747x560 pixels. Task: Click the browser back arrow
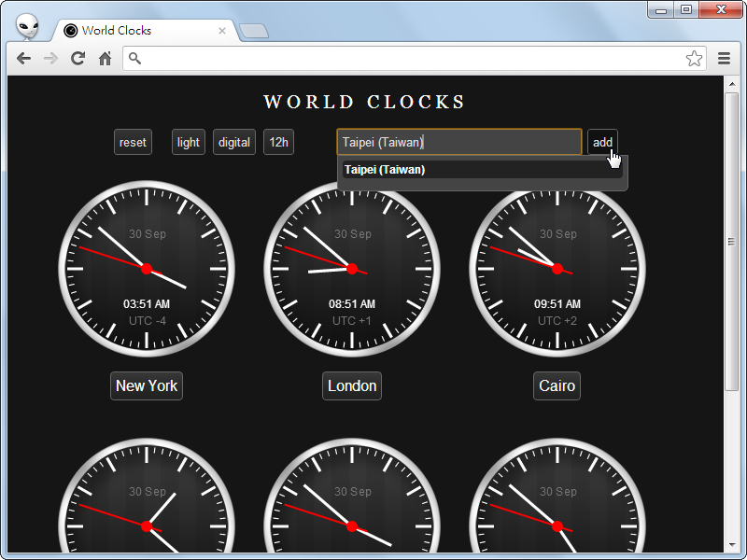24,59
